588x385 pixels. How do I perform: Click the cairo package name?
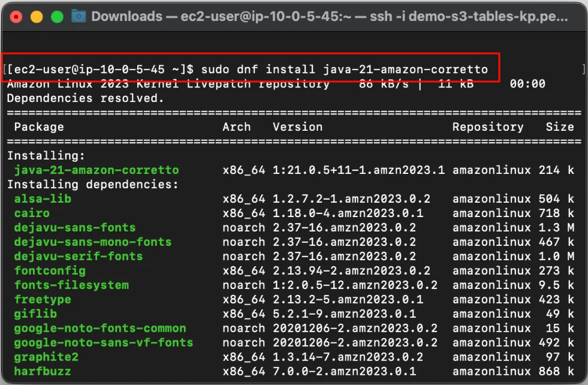tap(32, 213)
